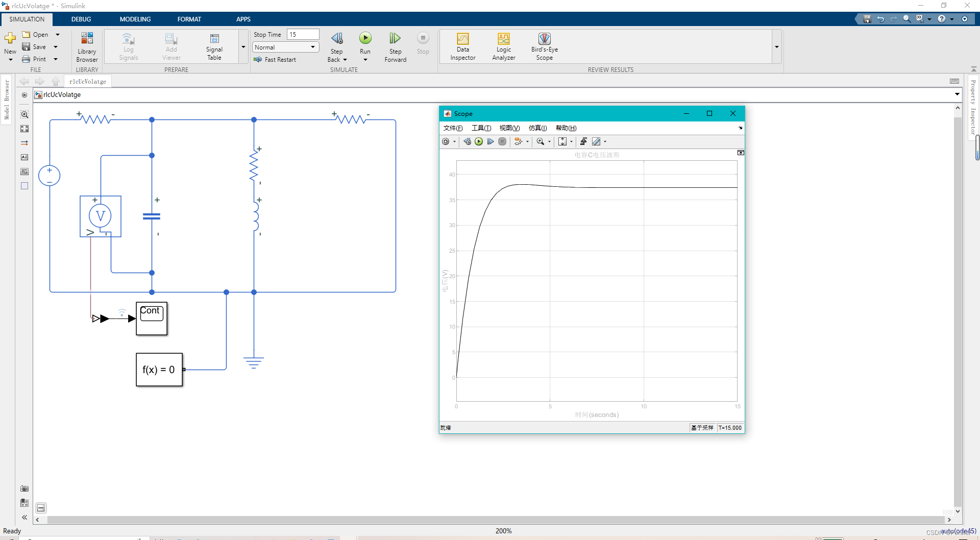Click the Print button in File section
This screenshot has height=540, width=980.
[x=34, y=59]
